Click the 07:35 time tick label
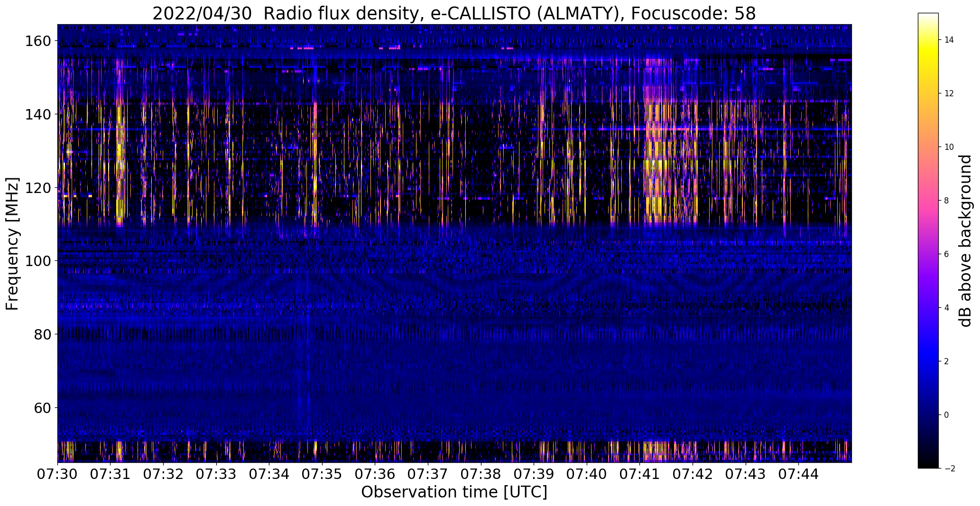The width and height of the screenshot is (980, 506). (322, 474)
